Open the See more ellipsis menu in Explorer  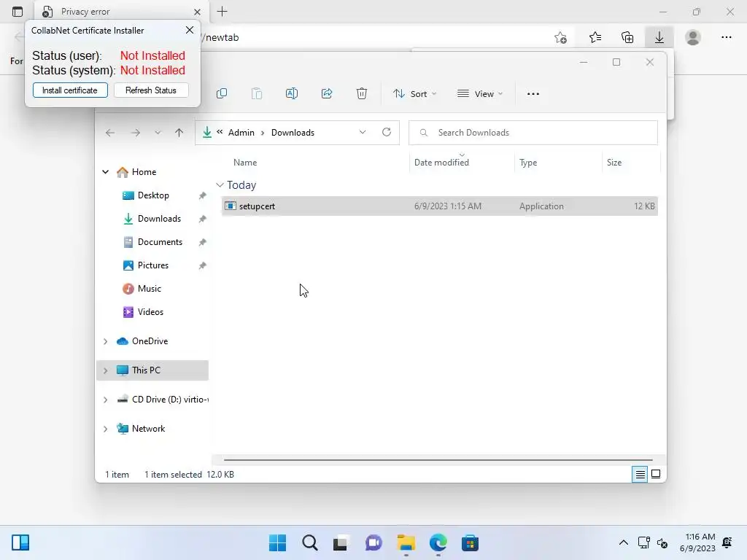(x=533, y=94)
